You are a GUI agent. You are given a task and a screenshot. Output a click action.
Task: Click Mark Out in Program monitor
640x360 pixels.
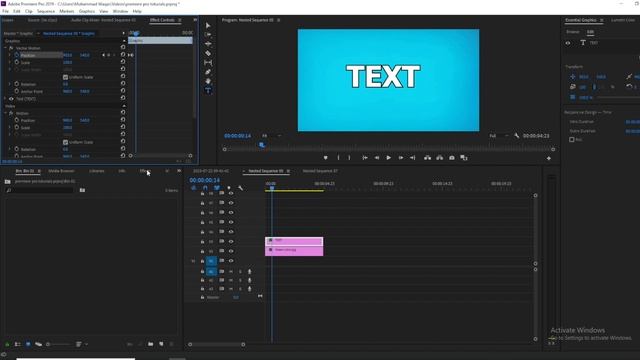[x=349, y=158]
